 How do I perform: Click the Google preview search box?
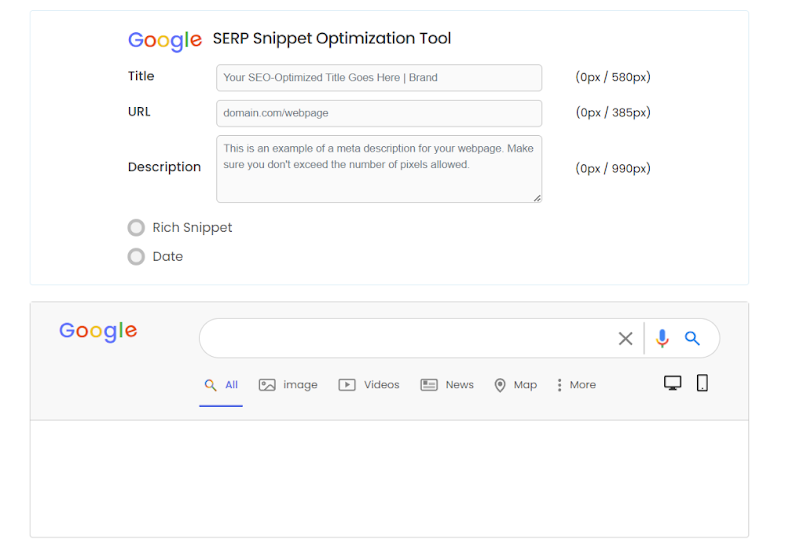pos(405,339)
